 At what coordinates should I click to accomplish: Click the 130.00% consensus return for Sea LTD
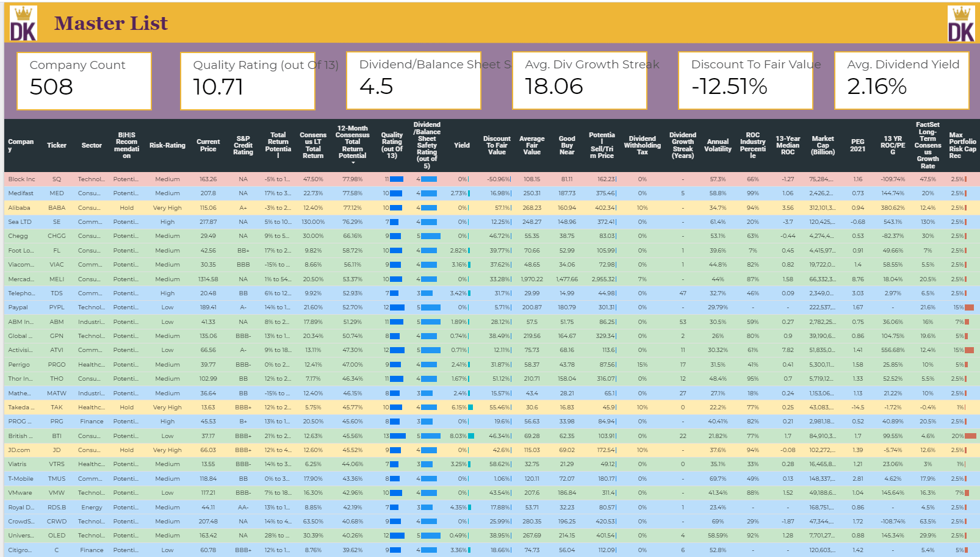[x=313, y=222]
